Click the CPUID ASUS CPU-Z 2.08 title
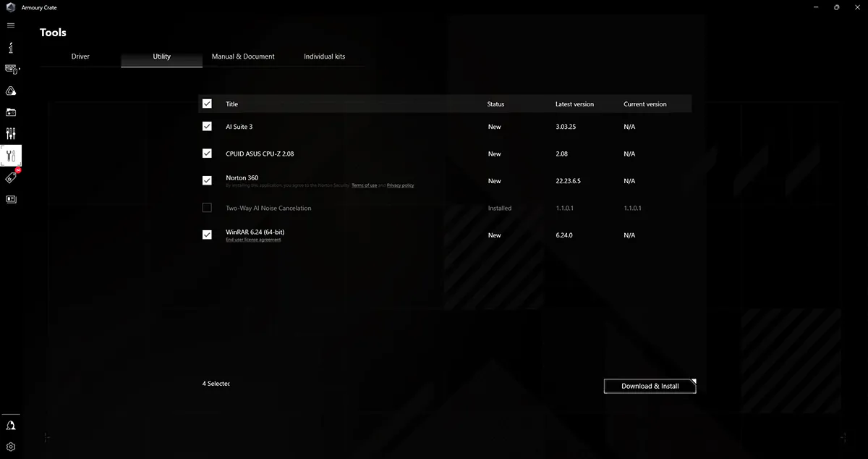 pos(260,153)
